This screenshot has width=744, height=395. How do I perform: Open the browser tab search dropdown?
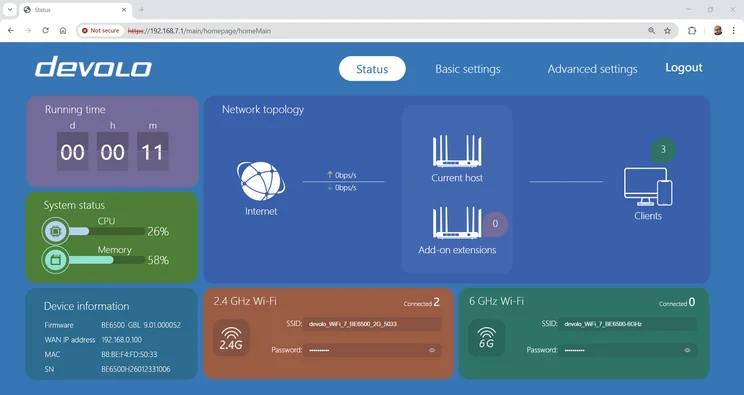coord(9,9)
